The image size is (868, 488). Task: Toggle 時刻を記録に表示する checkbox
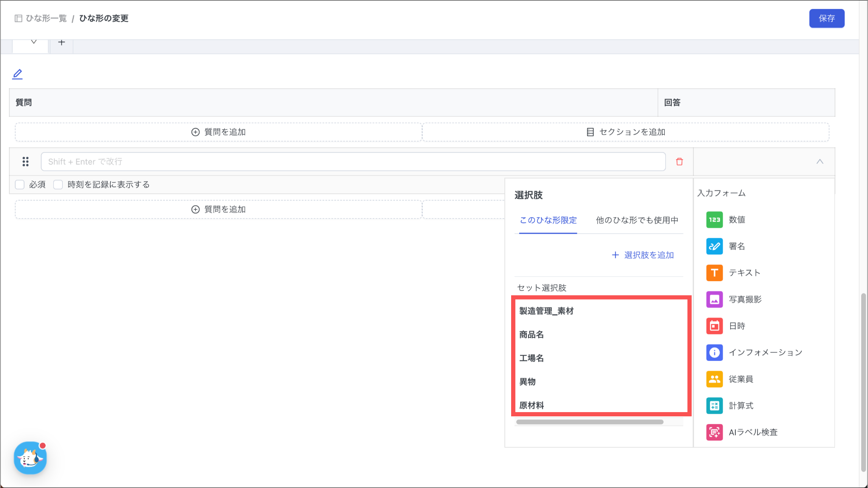58,184
